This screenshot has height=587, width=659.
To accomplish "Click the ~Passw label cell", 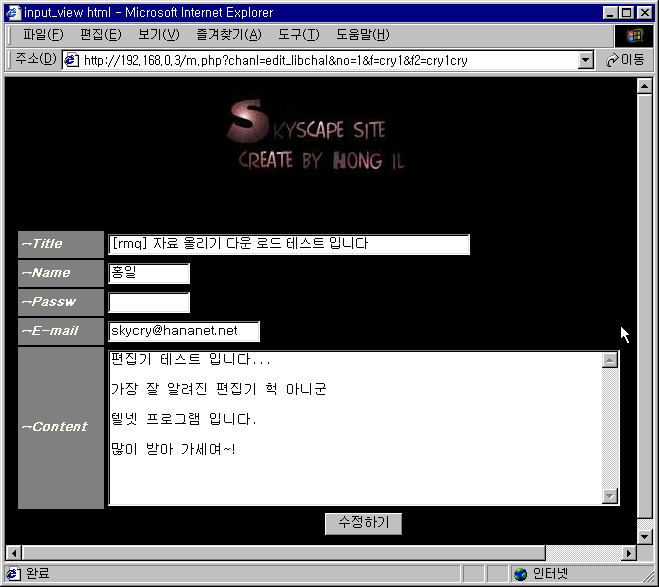I will (x=61, y=302).
